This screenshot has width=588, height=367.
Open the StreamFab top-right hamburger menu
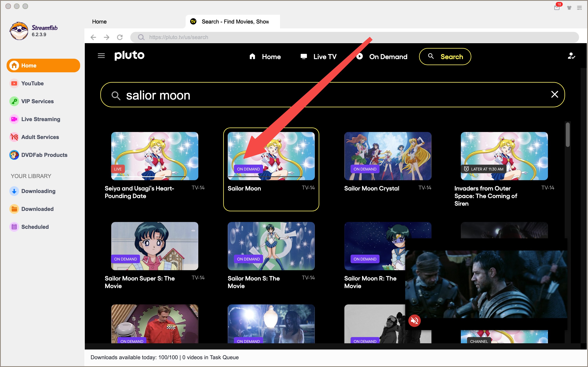tap(579, 8)
